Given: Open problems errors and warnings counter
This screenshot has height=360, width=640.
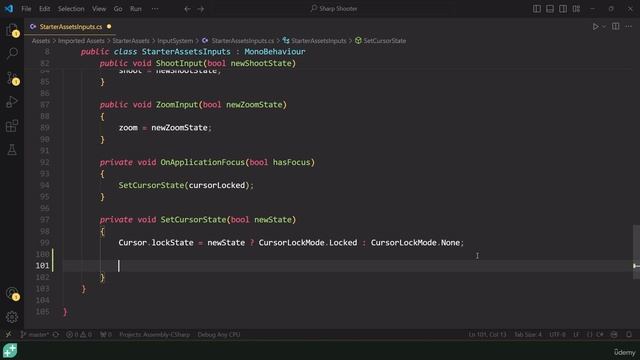Looking at the screenshot, I should [79, 335].
